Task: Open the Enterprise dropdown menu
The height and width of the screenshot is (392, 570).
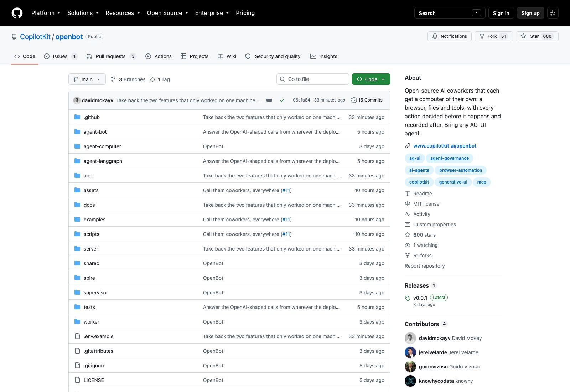Action: pyautogui.click(x=212, y=13)
